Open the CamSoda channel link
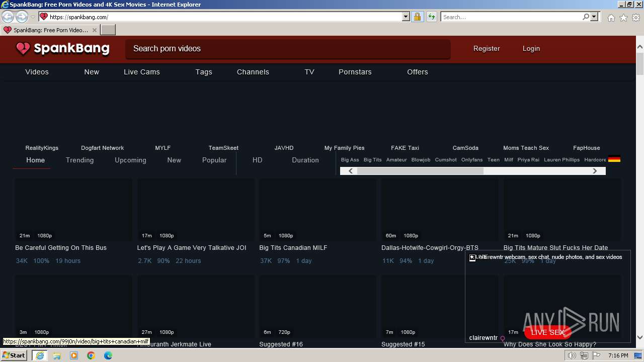This screenshot has width=644, height=362. (465, 148)
